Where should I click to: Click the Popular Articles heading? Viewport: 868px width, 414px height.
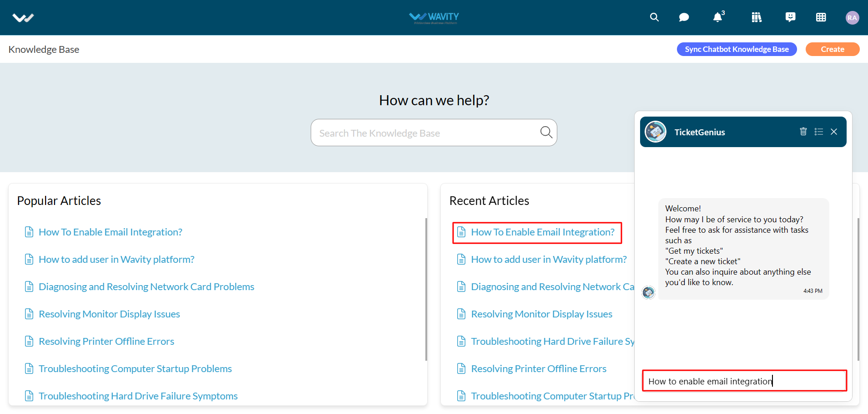click(59, 201)
